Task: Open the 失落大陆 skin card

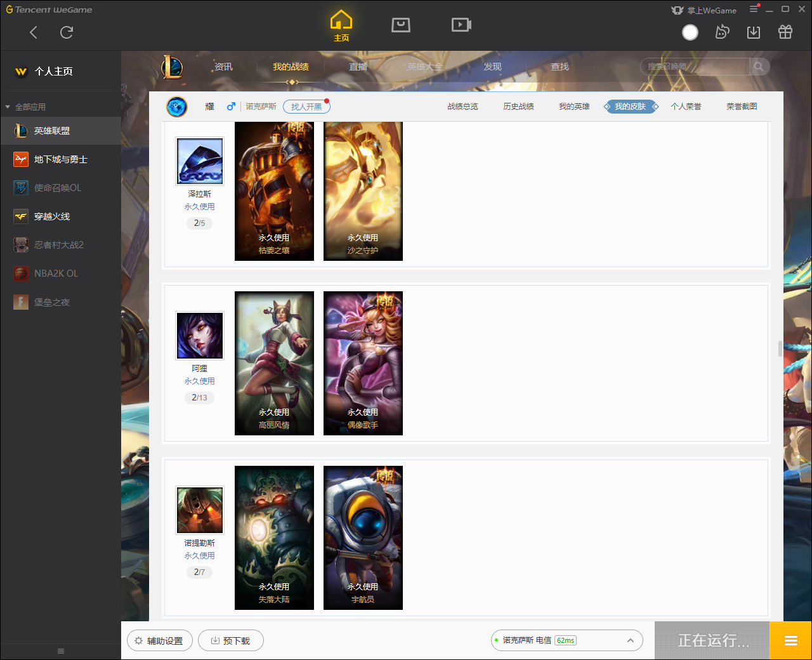Action: [x=274, y=538]
